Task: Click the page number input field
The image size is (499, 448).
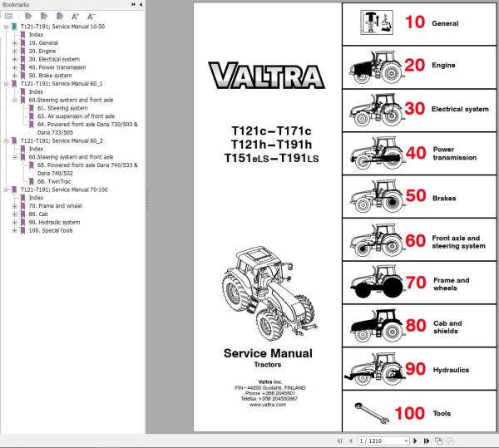Action: (x=378, y=441)
